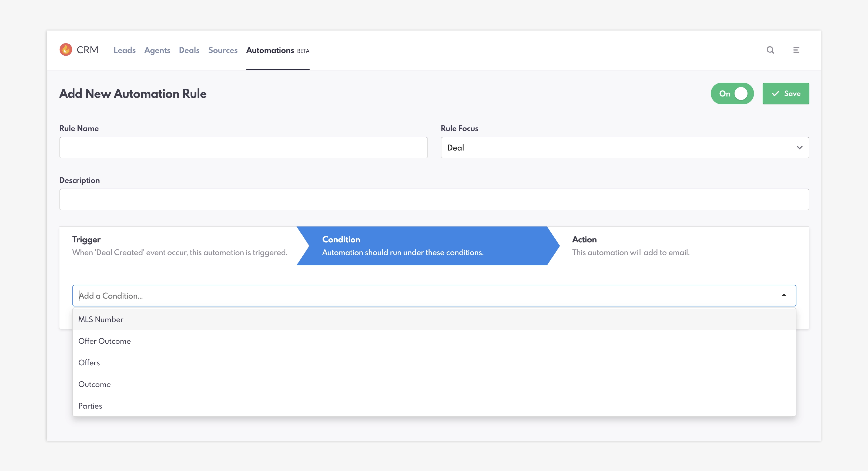The image size is (868, 471).
Task: Choose MLS Number condition option
Action: click(x=434, y=319)
